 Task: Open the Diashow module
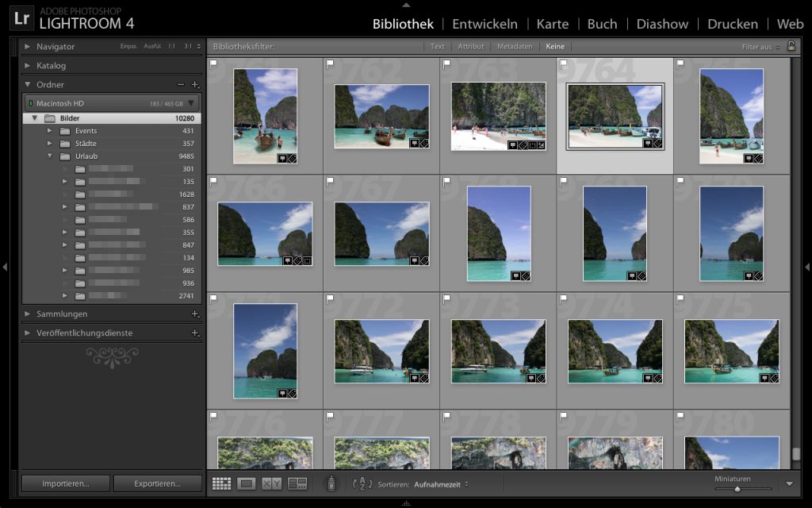[662, 24]
